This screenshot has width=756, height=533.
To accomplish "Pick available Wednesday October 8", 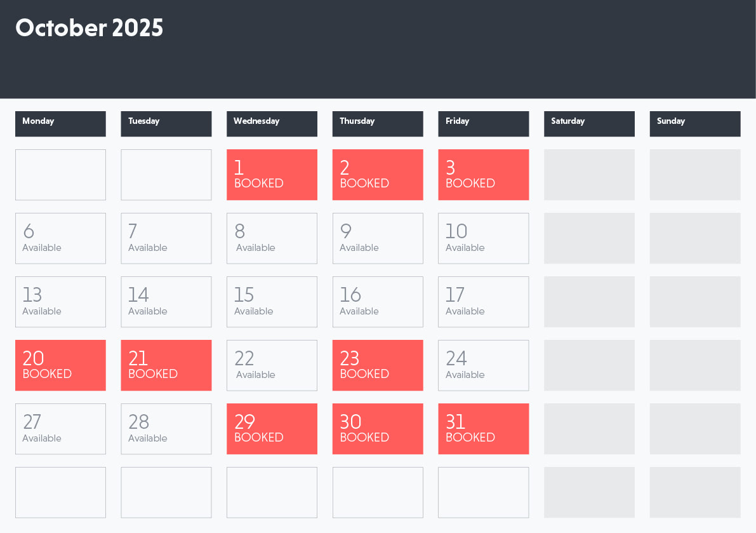I will click(272, 238).
